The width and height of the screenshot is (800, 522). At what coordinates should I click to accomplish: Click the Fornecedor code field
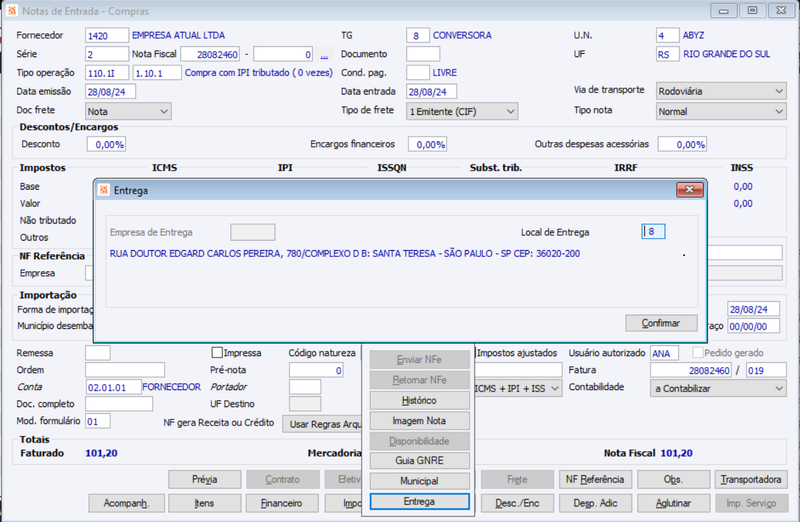pos(107,36)
